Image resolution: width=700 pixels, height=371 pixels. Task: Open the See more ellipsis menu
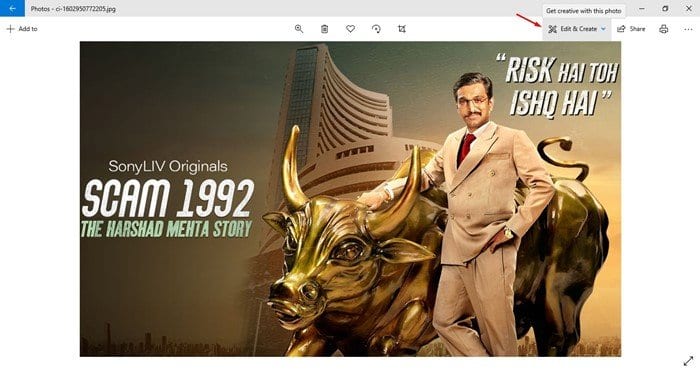[x=688, y=29]
